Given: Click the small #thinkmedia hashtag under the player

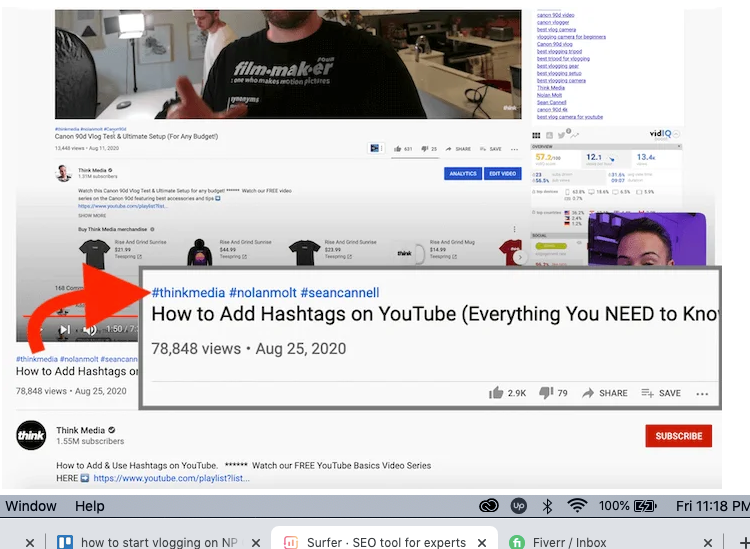Looking at the screenshot, I should (37, 359).
